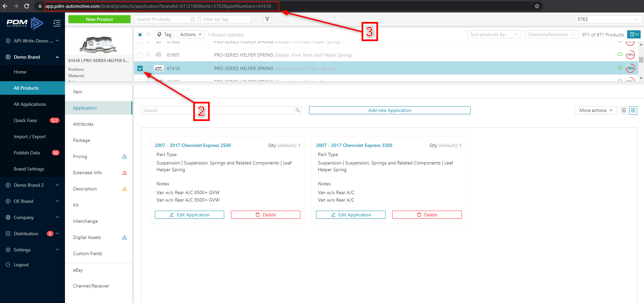
Task: Edit the Chevrolet Express 2500 application
Action: 190,215
